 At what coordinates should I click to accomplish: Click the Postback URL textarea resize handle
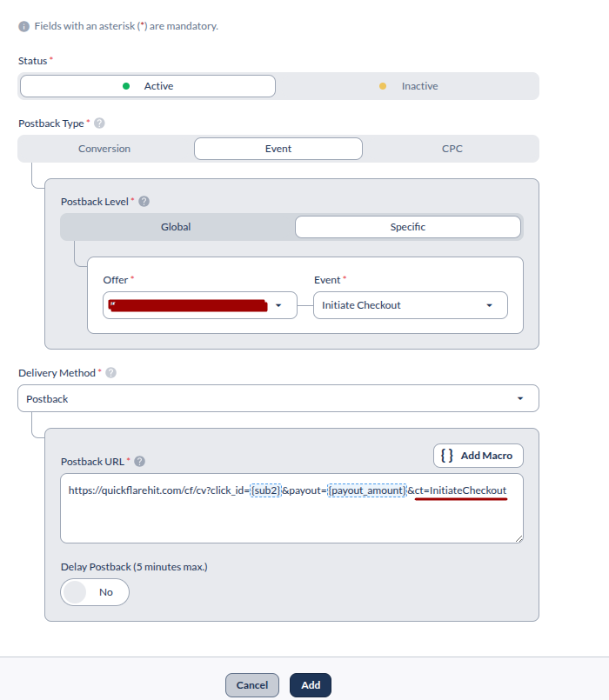(x=519, y=539)
